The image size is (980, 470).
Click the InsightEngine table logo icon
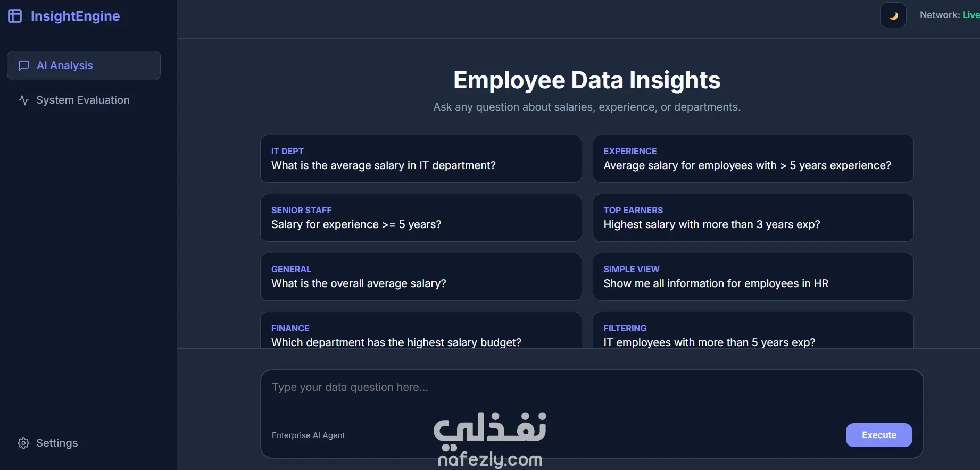(15, 16)
